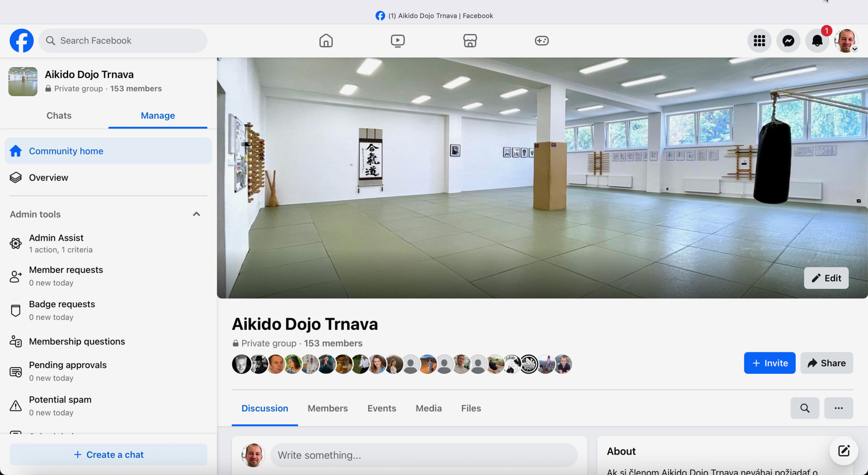This screenshot has height=475, width=868.
Task: Switch to the Chats tab
Action: pos(59,116)
